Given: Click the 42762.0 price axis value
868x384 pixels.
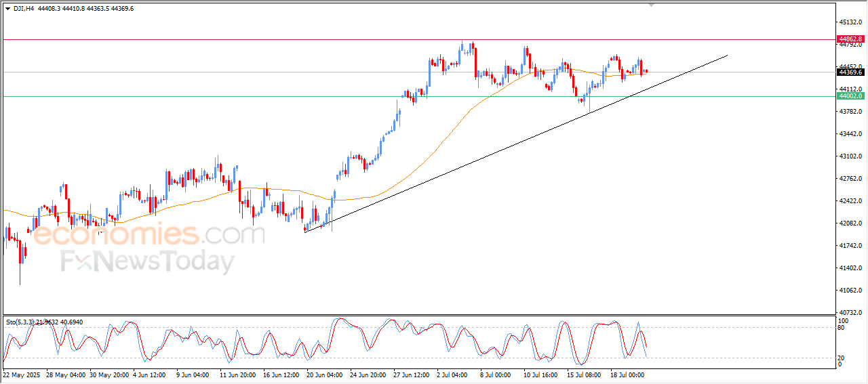Looking at the screenshot, I should click(851, 178).
